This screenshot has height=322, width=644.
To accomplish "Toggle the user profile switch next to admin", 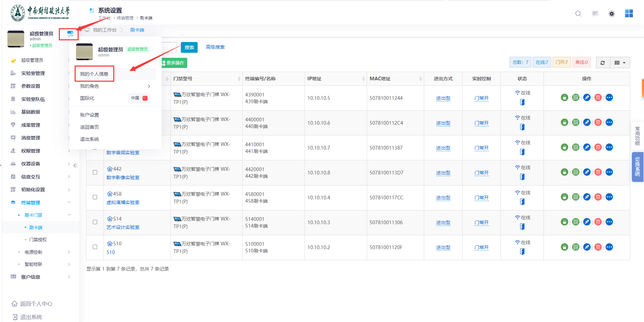I will 70,34.
